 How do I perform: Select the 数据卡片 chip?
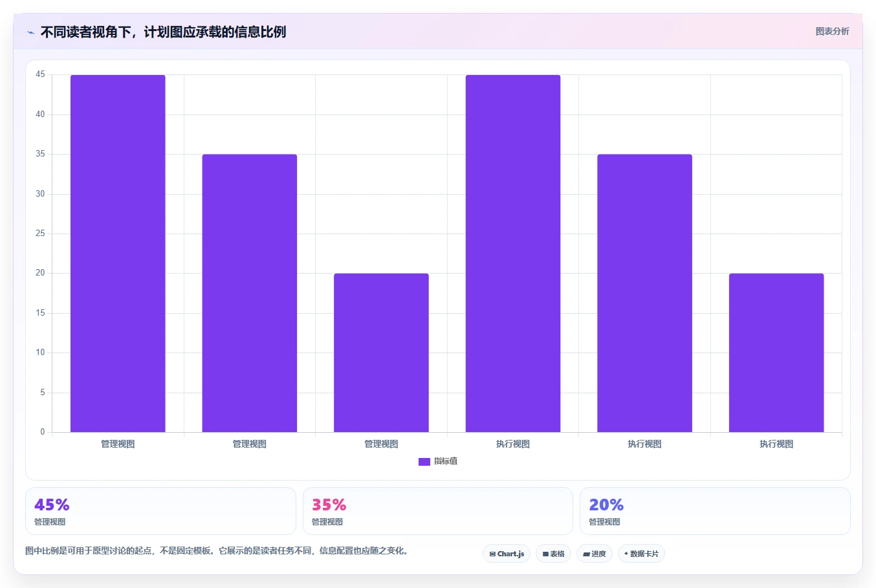[x=641, y=554]
